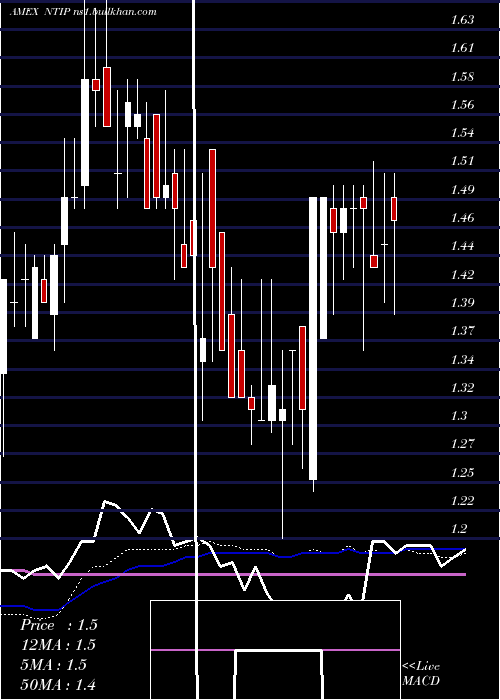The width and height of the screenshot is (500, 700).
Task: Select the 1.27 price axis label
Action: coord(462,444)
